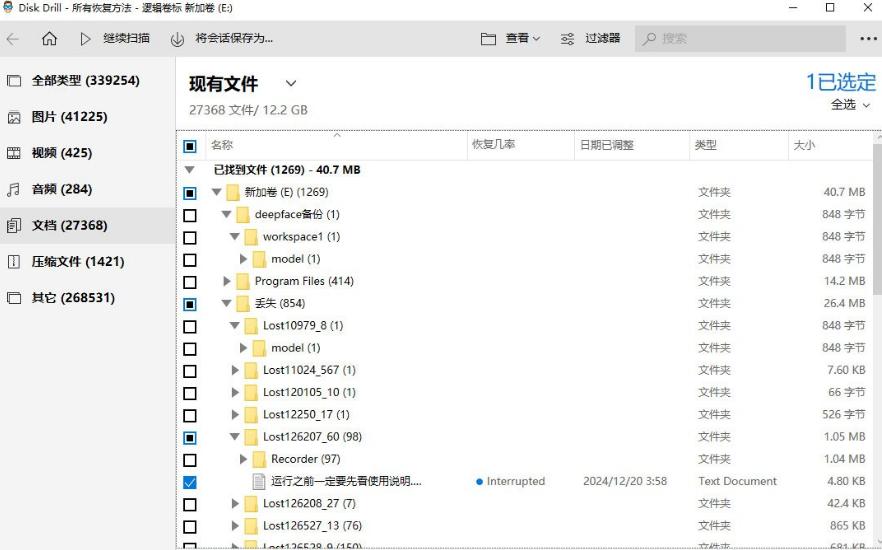Open the 现有文件 dropdown chevron
The image size is (882, 550).
click(x=291, y=84)
